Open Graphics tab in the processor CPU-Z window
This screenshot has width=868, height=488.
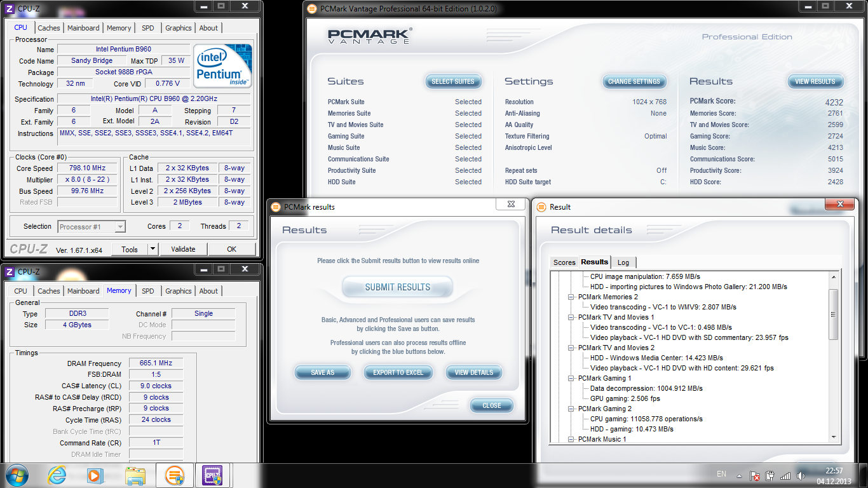coord(179,28)
